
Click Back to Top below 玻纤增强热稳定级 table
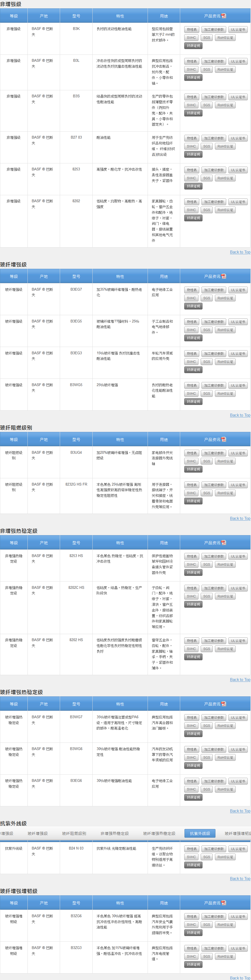coord(240,811)
